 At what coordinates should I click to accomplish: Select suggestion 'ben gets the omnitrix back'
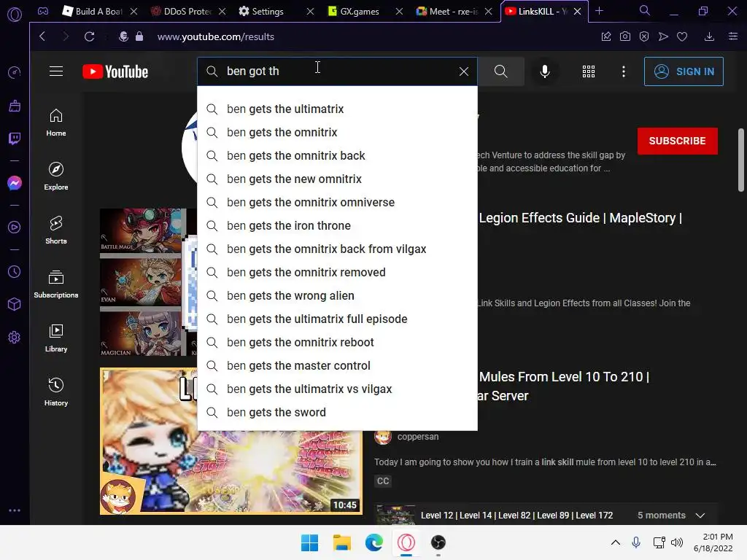[337, 156]
